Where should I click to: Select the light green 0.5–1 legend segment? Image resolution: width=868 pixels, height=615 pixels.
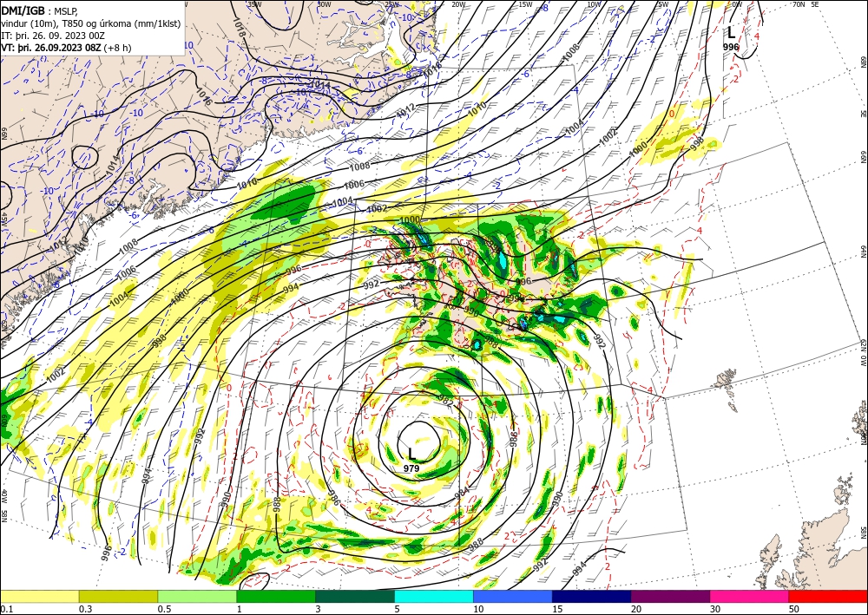coord(197,596)
